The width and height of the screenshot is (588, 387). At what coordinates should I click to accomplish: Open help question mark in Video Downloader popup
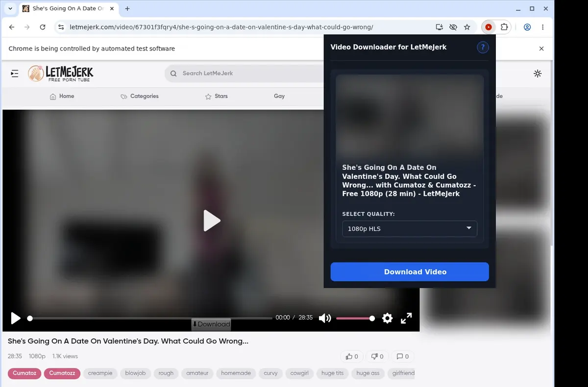(x=483, y=47)
